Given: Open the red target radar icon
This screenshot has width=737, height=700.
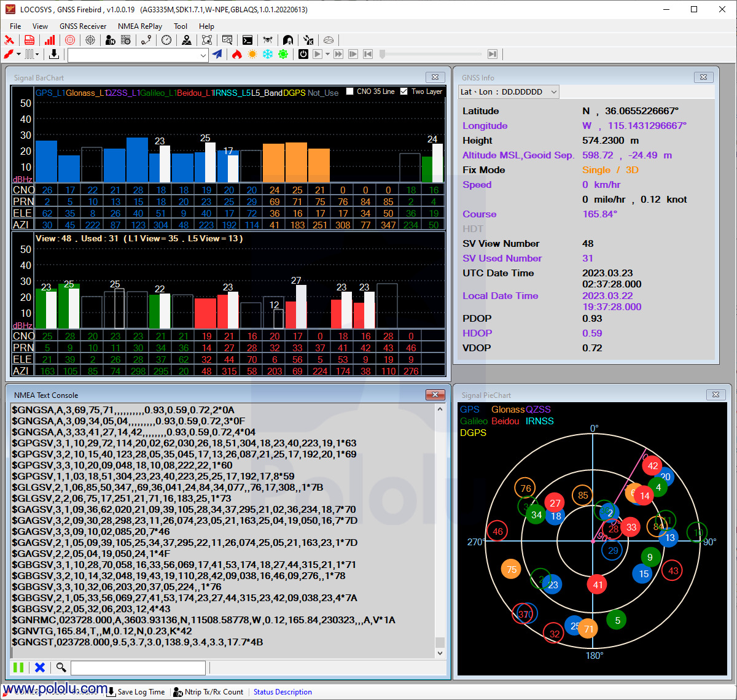Looking at the screenshot, I should pyautogui.click(x=70, y=41).
